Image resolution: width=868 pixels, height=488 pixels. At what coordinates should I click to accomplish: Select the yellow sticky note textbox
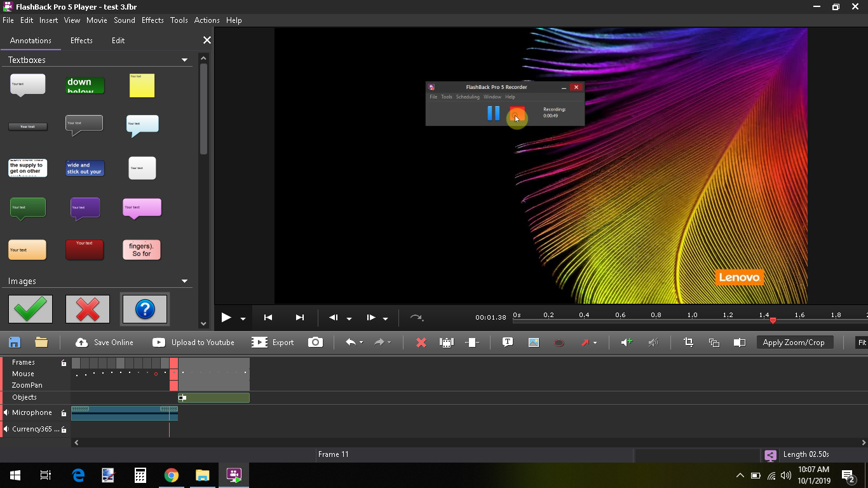pos(142,85)
